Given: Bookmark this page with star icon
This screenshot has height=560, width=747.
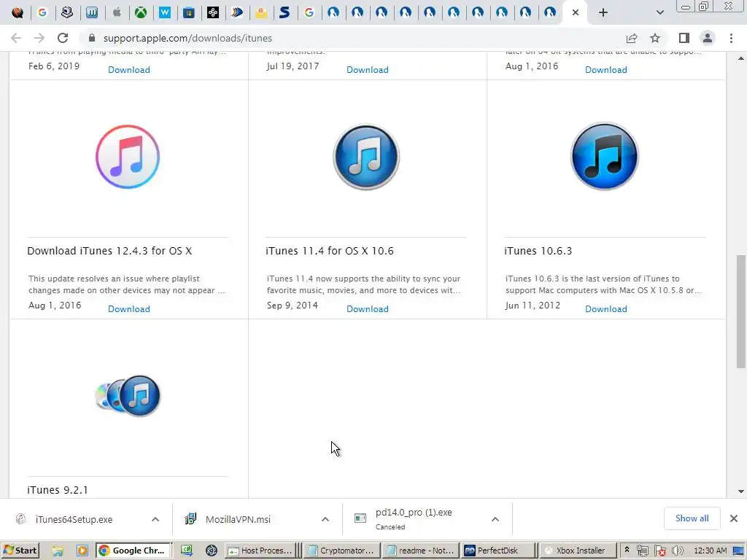Looking at the screenshot, I should 655,38.
